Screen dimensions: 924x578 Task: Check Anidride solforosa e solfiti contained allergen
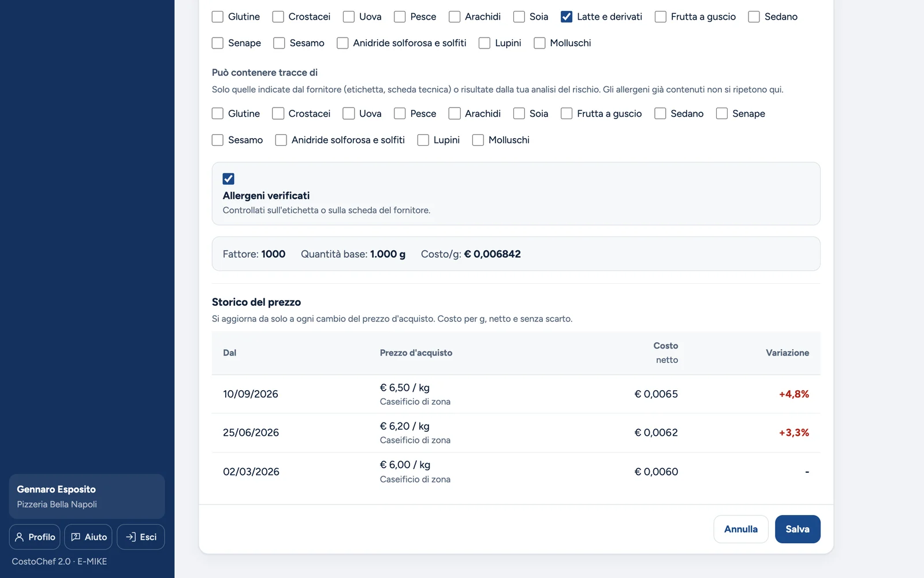pyautogui.click(x=342, y=43)
